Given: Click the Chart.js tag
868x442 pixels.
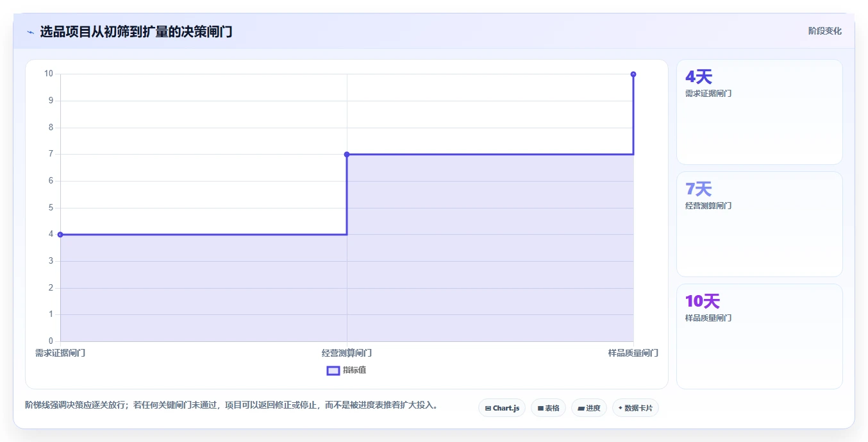Looking at the screenshot, I should [502, 408].
